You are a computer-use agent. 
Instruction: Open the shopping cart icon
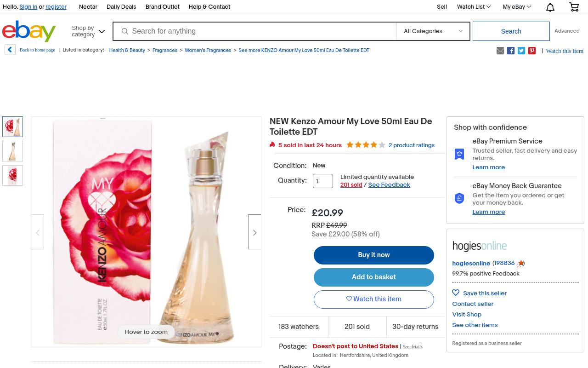tap(574, 7)
